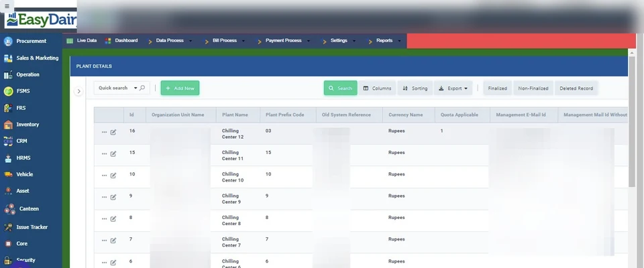Click Plant Prefix Code column header
This screenshot has height=268, width=644.
[x=288, y=115]
